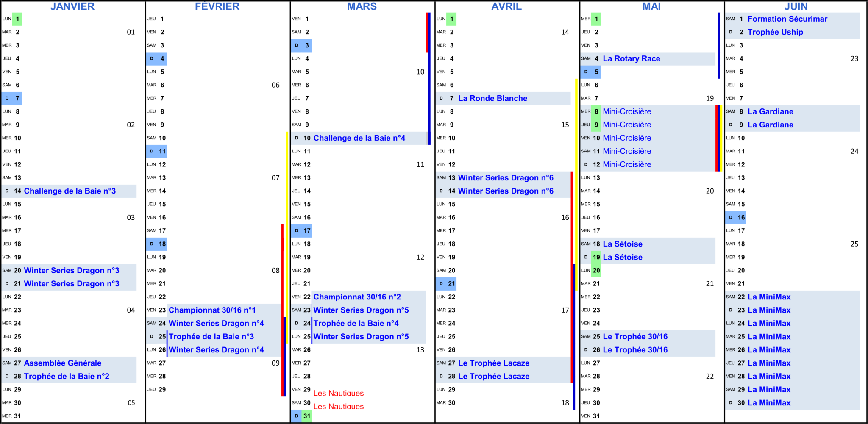868x424 pixels.
Task: Select Le Trophée Lacaze on April 28
Action: (x=494, y=376)
